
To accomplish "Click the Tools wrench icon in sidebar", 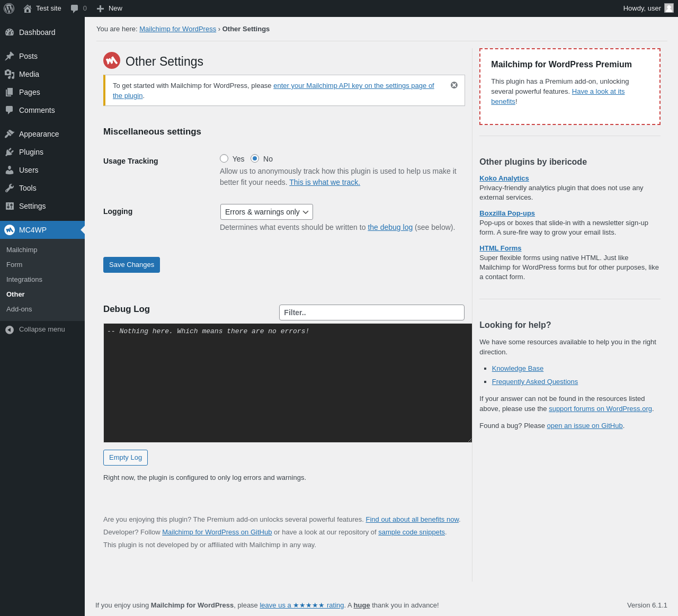I will click(10, 188).
